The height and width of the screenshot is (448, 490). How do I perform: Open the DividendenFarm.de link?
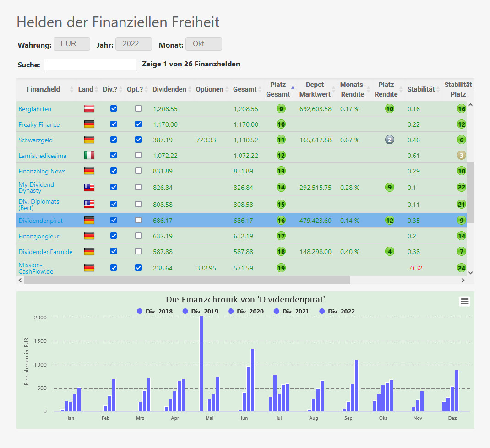[x=45, y=252]
